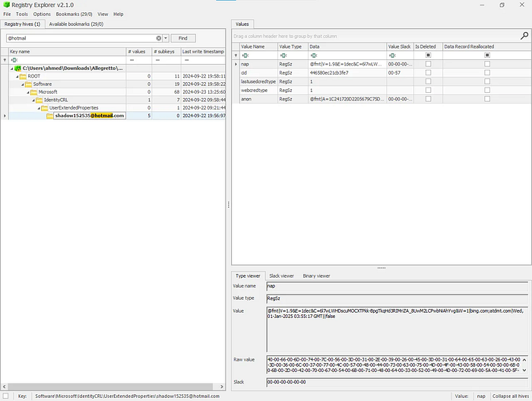This screenshot has height=401, width=532.
Task: Click Raw value scroll down arrow
Action: point(524,370)
